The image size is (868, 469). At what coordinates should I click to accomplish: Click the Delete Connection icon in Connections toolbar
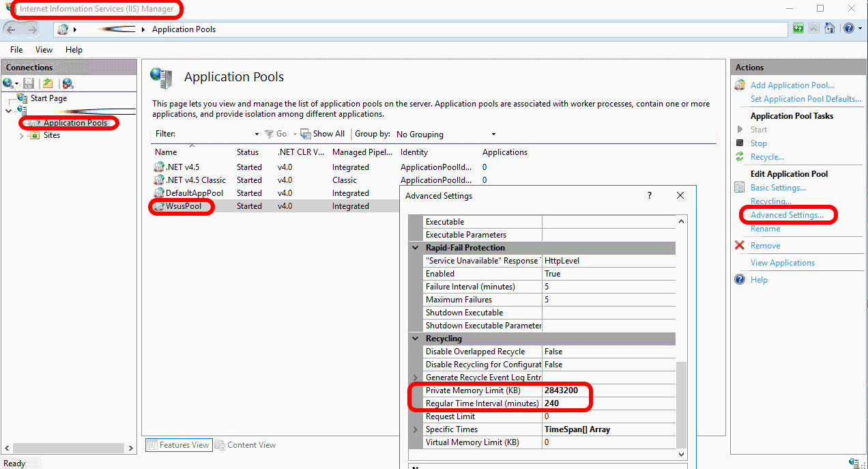click(67, 83)
